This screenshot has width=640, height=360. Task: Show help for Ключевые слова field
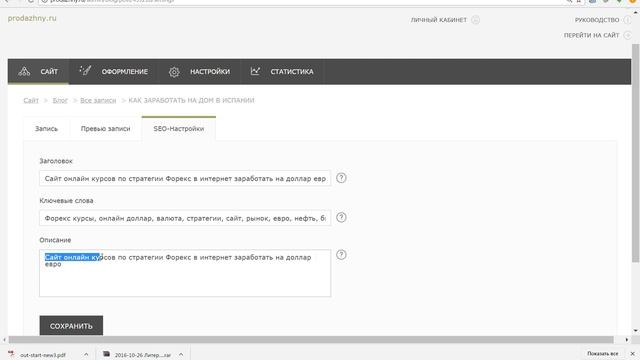pos(341,218)
